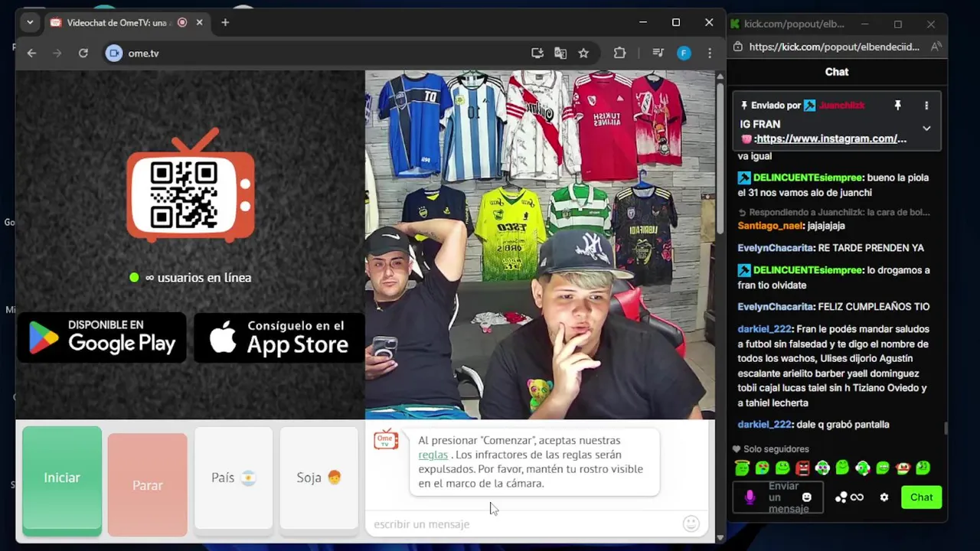Close the OmeTV browser tab
The image size is (980, 551).
tap(199, 23)
